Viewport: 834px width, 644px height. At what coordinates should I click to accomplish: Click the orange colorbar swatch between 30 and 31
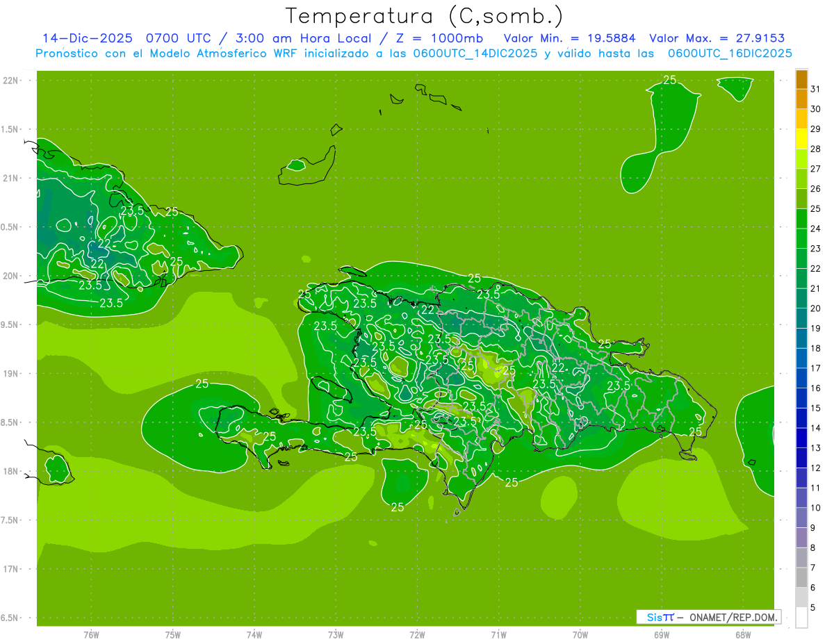801,99
